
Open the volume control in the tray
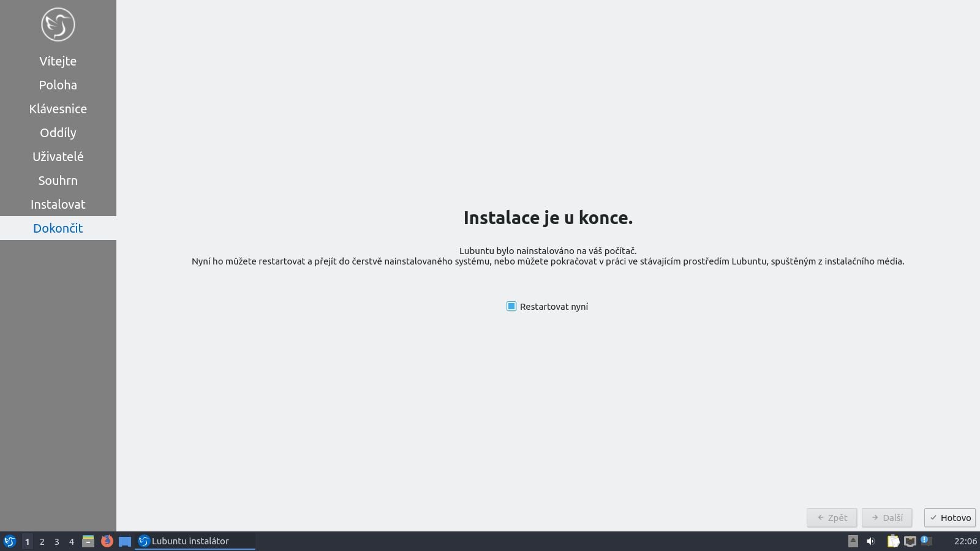pos(871,541)
